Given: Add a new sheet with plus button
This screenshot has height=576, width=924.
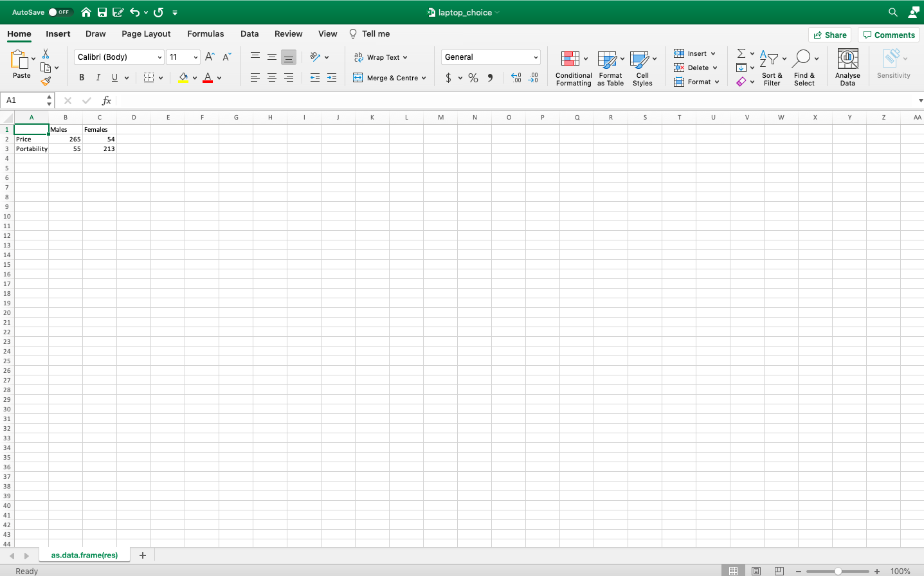Looking at the screenshot, I should pyautogui.click(x=143, y=555).
